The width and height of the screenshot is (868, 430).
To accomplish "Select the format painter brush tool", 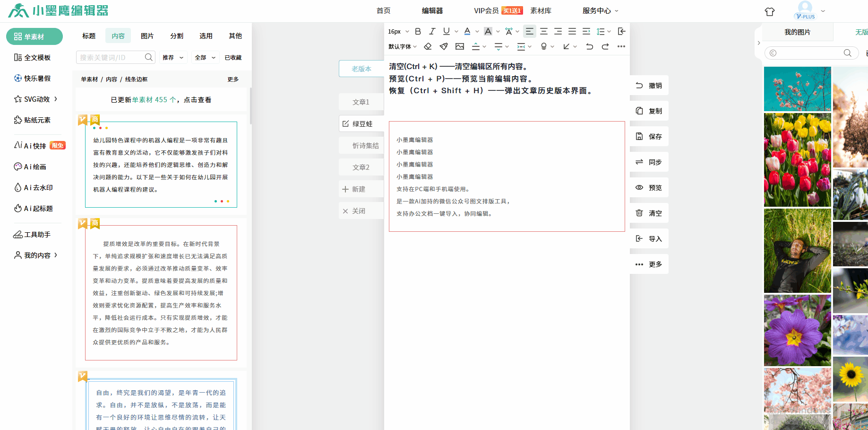I will (444, 46).
